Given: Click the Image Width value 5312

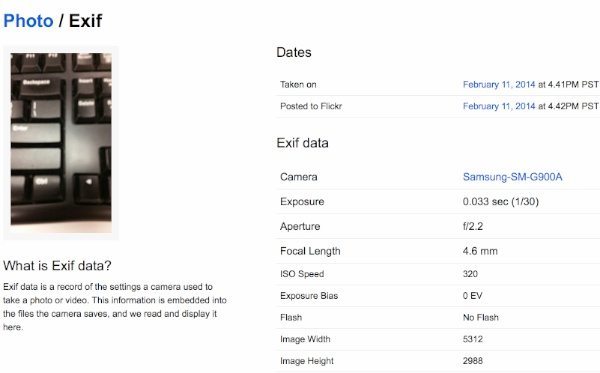Looking at the screenshot, I should click(x=473, y=339).
